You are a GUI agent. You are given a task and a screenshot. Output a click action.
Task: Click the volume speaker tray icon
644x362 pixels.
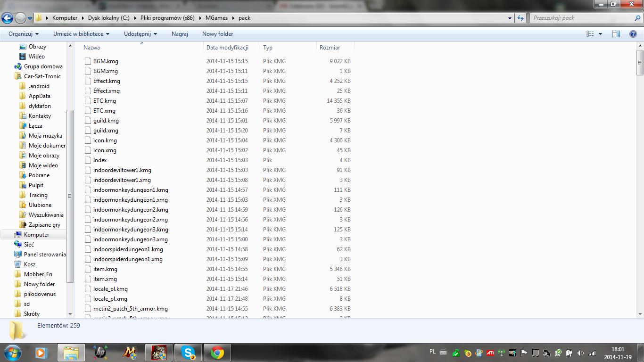pos(580,353)
